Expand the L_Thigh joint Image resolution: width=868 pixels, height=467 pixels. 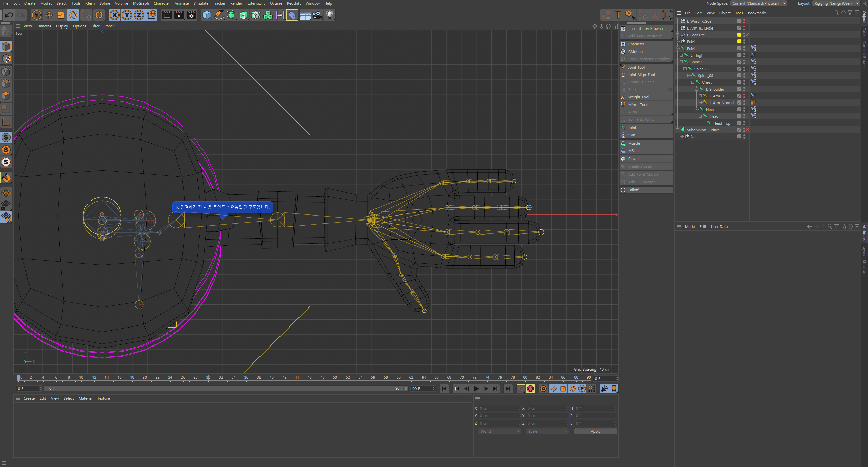[681, 55]
